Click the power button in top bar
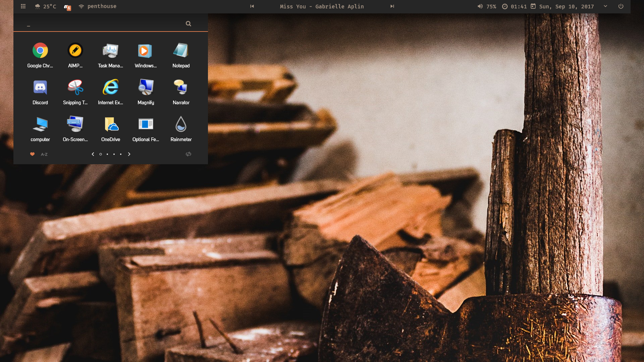Screen dimensions: 644x362 click(621, 6)
